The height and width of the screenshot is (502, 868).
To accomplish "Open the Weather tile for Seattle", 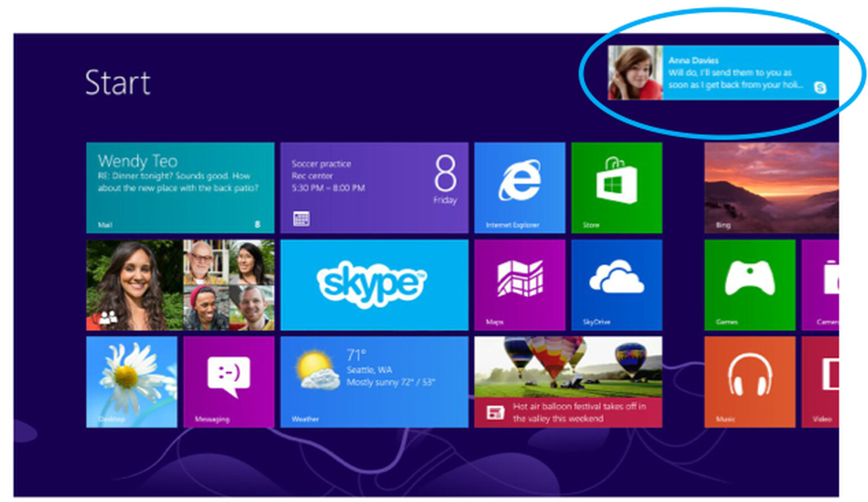I will (374, 382).
